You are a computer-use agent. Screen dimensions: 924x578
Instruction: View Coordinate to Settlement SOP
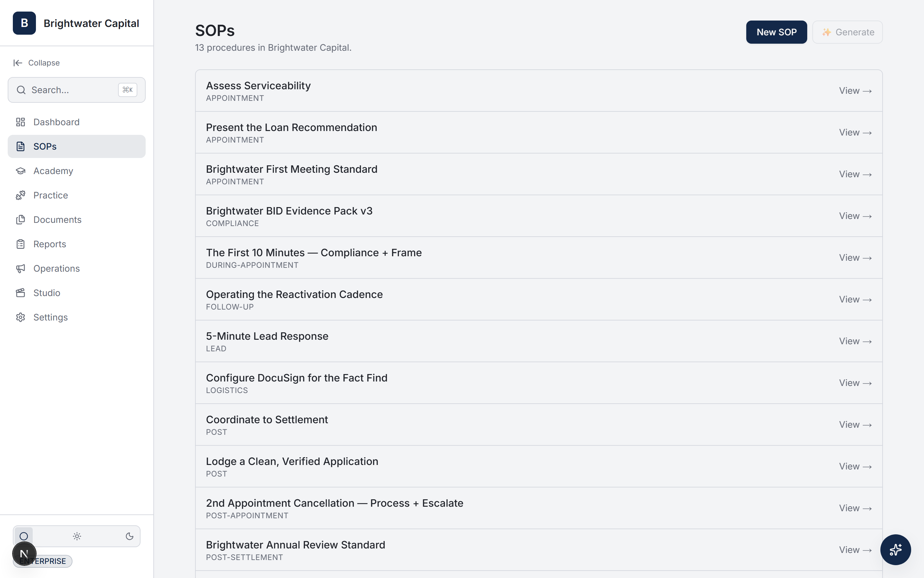pyautogui.click(x=855, y=424)
